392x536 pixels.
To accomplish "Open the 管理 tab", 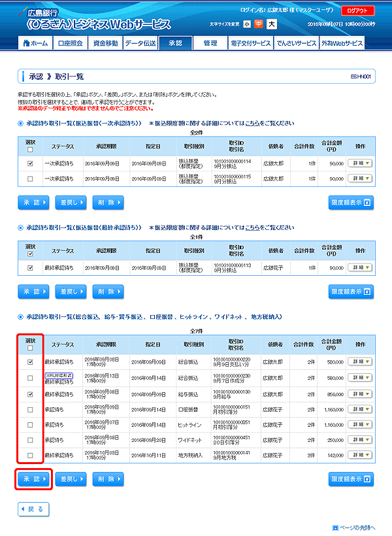I will point(210,43).
